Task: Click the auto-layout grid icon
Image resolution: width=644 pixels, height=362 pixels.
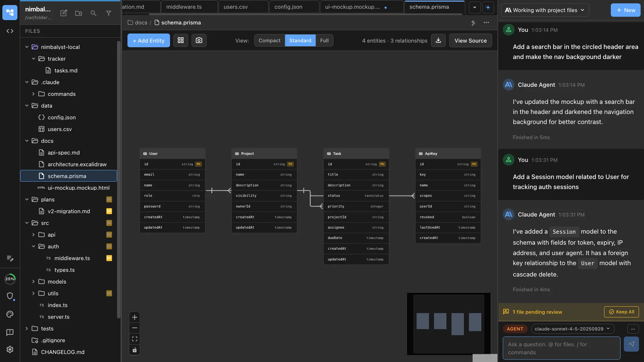Action: 180,41
